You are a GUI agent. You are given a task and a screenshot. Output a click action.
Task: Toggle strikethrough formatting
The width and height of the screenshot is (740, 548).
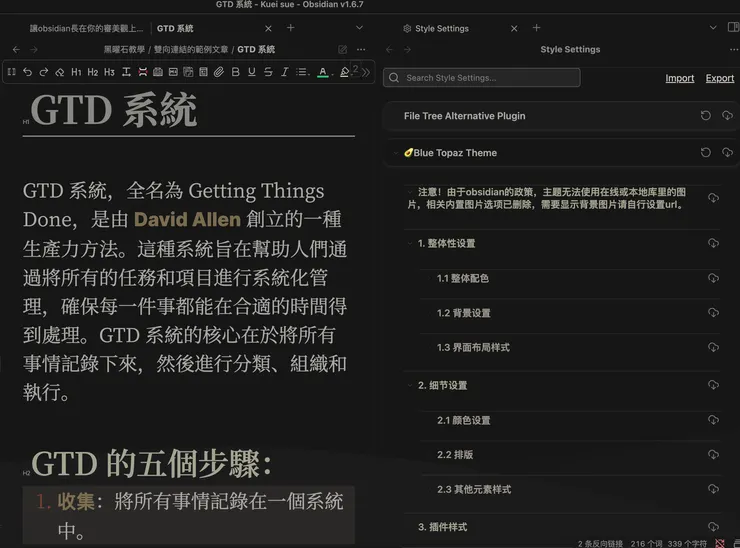[x=268, y=72]
